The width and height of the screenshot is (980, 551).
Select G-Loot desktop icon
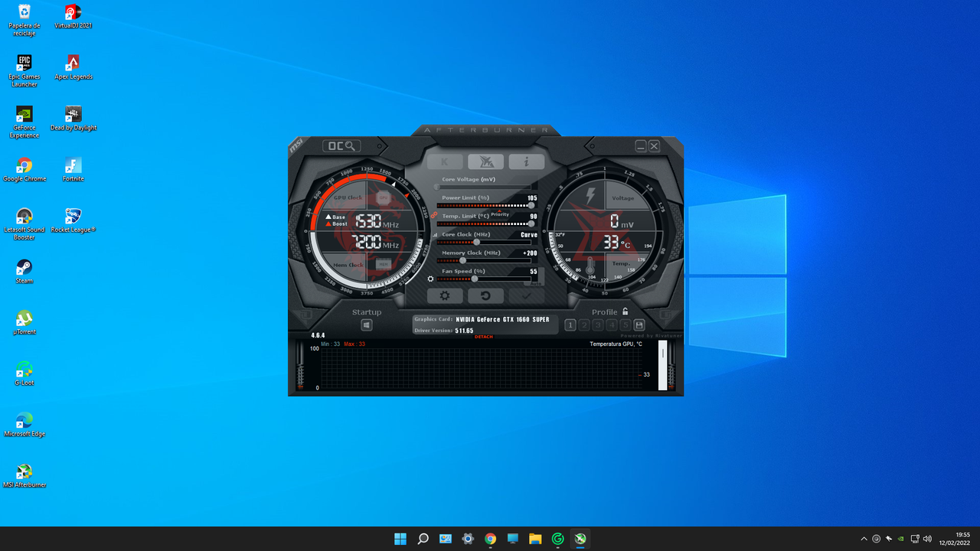24,373
